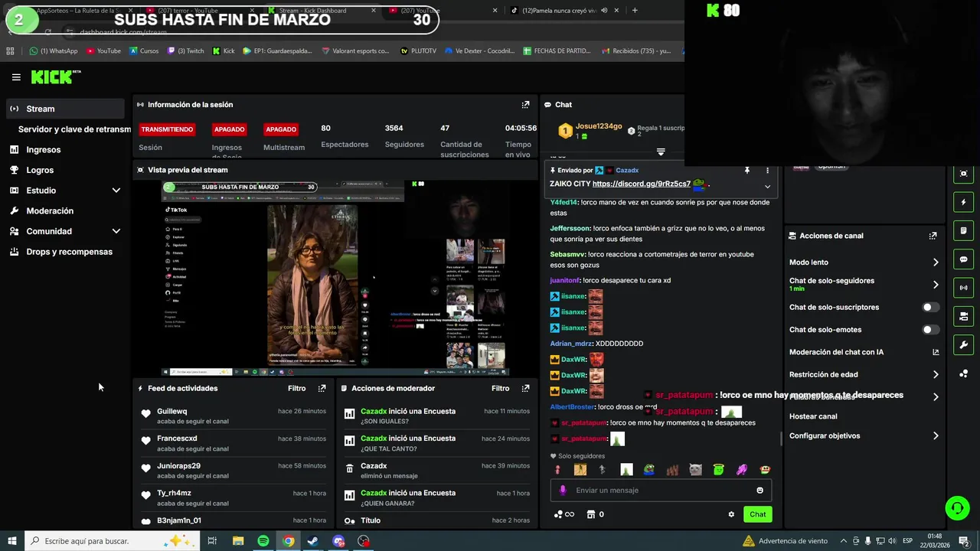
Task: Open Servidor y clave de retransmisión
Action: point(74,129)
